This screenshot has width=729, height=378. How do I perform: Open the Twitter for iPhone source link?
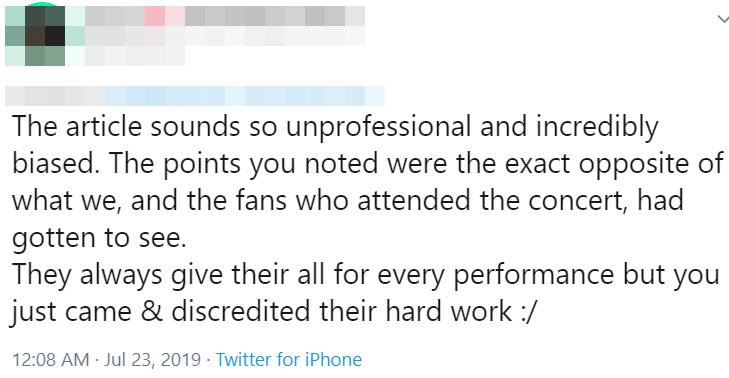pyautogui.click(x=289, y=359)
